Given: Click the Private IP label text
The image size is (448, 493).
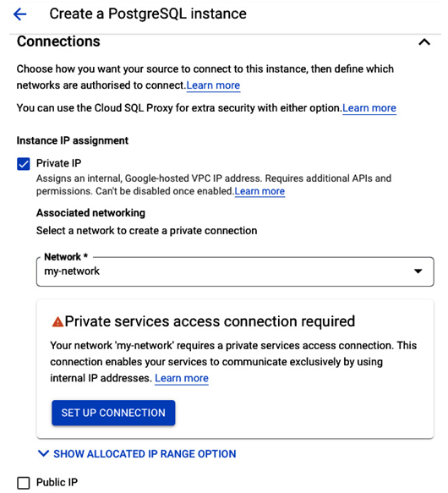Looking at the screenshot, I should 59,163.
